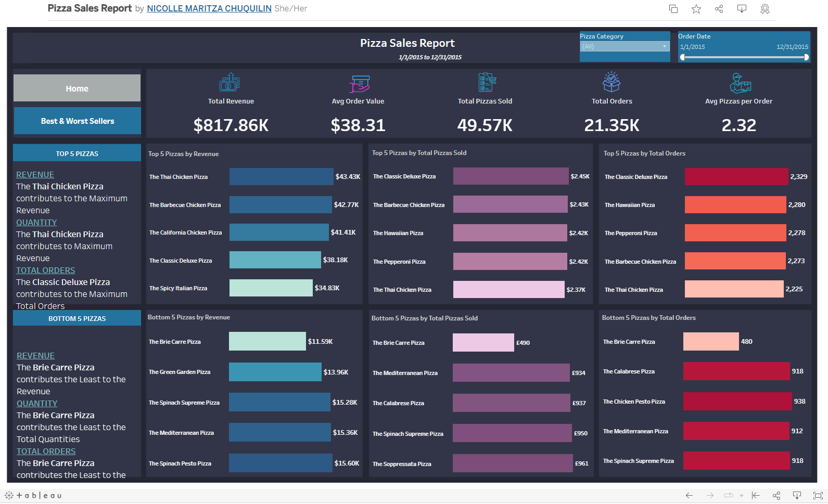Select Thai Chicken bar in pizzas sold chart

coord(509,290)
